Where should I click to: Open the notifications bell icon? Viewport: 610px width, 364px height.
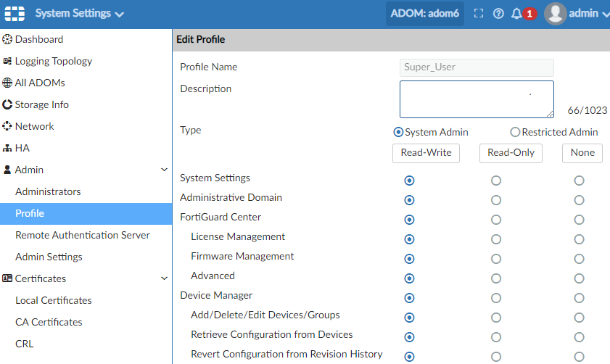[x=516, y=14]
